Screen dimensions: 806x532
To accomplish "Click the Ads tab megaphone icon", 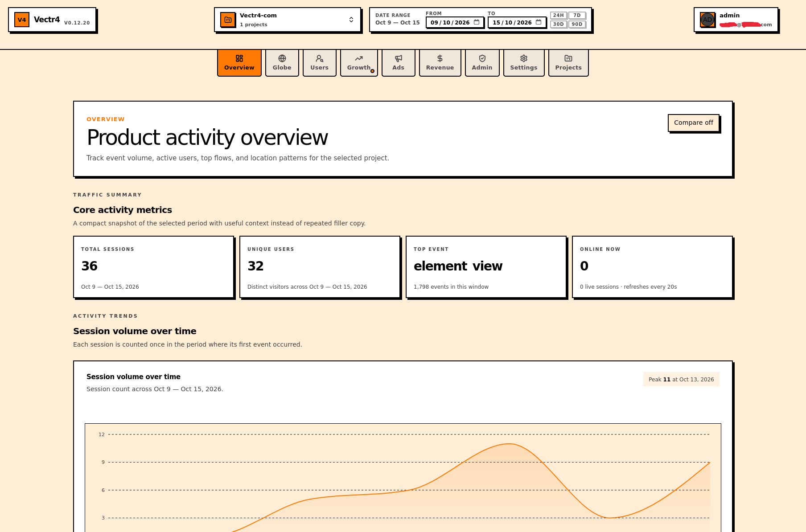I will click(x=399, y=58).
